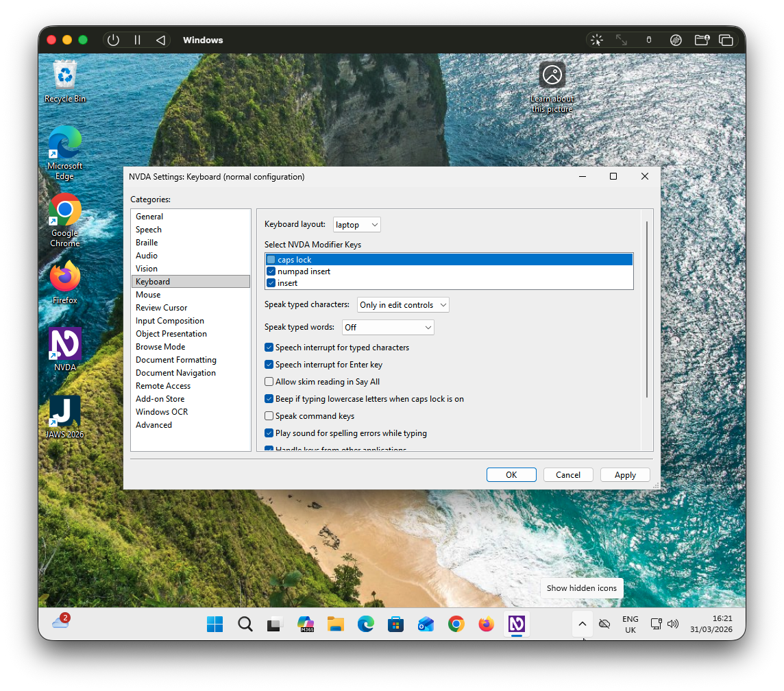
Task: Disable Speech interrupt for Enter key
Action: (x=269, y=365)
